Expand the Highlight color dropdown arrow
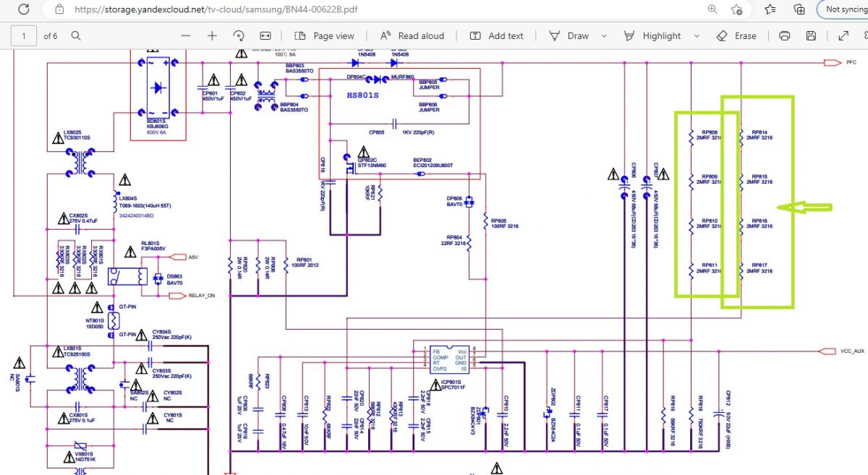This screenshot has height=475, width=868. click(x=697, y=35)
